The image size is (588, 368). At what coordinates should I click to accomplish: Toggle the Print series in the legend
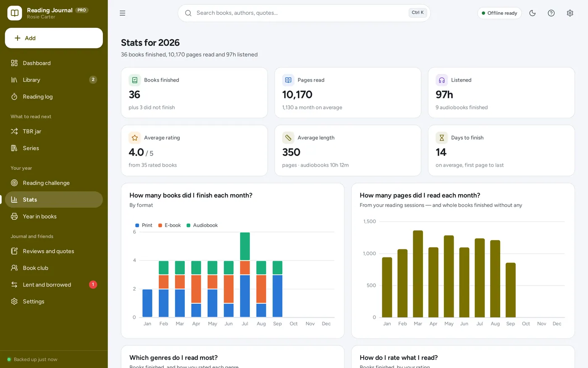tap(144, 225)
